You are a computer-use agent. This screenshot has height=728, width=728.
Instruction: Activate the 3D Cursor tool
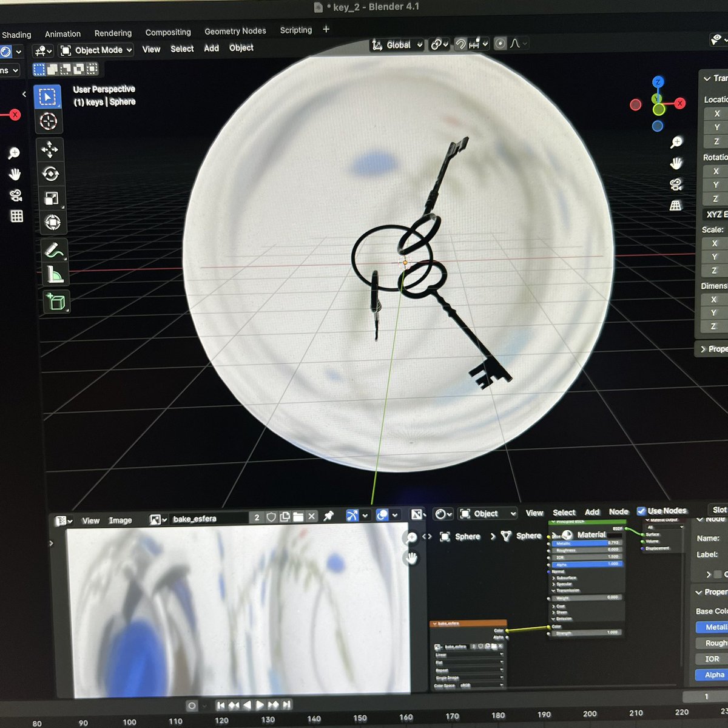(49, 121)
